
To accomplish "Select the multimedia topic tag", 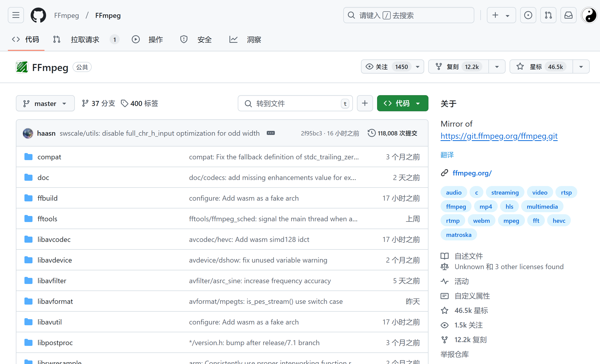I will pos(542,206).
